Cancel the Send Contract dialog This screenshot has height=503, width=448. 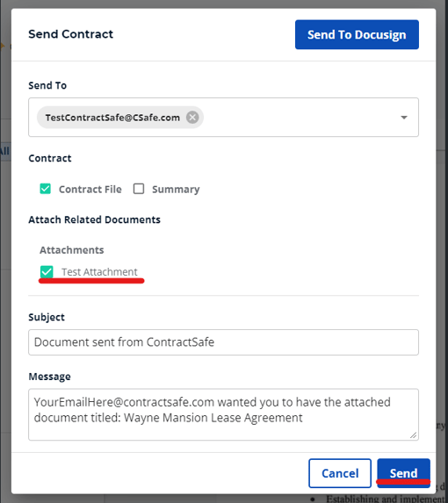[x=340, y=473]
